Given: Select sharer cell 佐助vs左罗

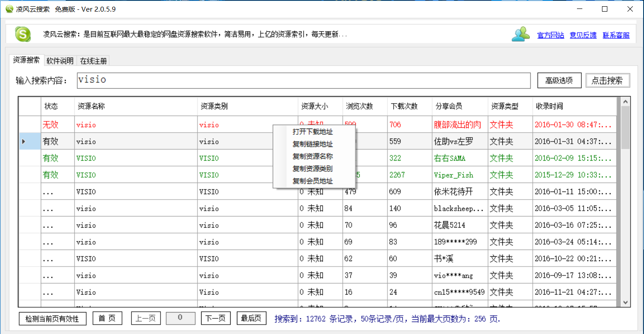Looking at the screenshot, I should click(x=460, y=142).
